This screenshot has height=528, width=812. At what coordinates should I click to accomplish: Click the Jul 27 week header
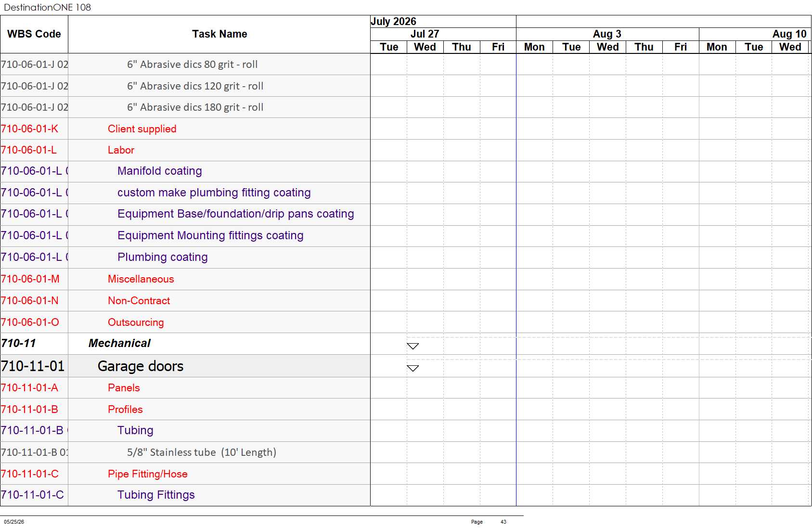coord(425,34)
